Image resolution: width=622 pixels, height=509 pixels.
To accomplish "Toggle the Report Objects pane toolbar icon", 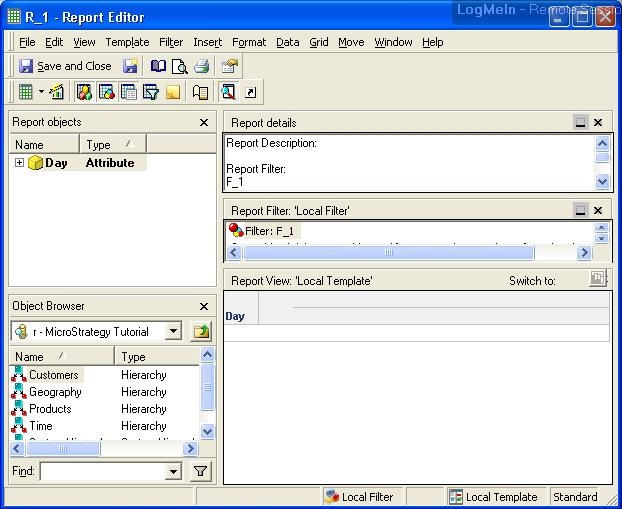I will (x=84, y=92).
